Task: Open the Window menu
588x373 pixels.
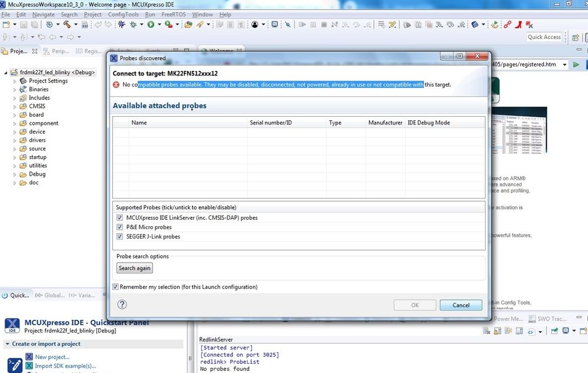Action: point(202,14)
